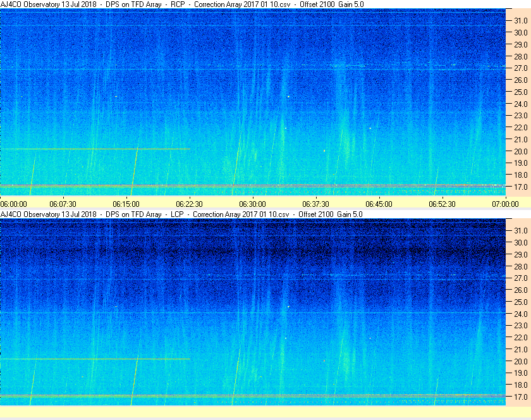Click the 22.0 frequency label on RCP panel
Viewport: 531px width, 420px height.
(x=521, y=128)
